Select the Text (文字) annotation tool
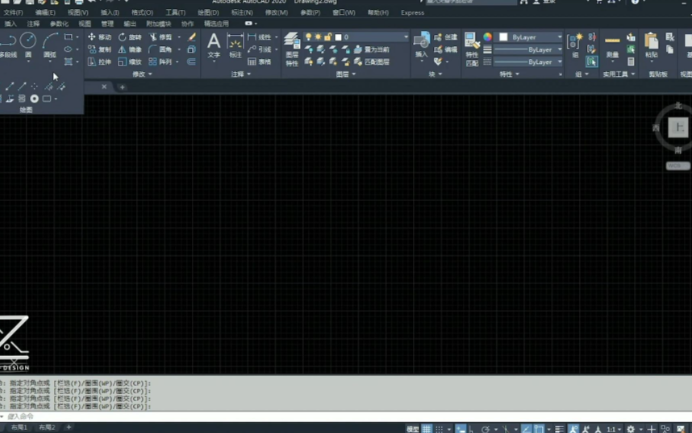The image size is (692, 433). [213, 45]
